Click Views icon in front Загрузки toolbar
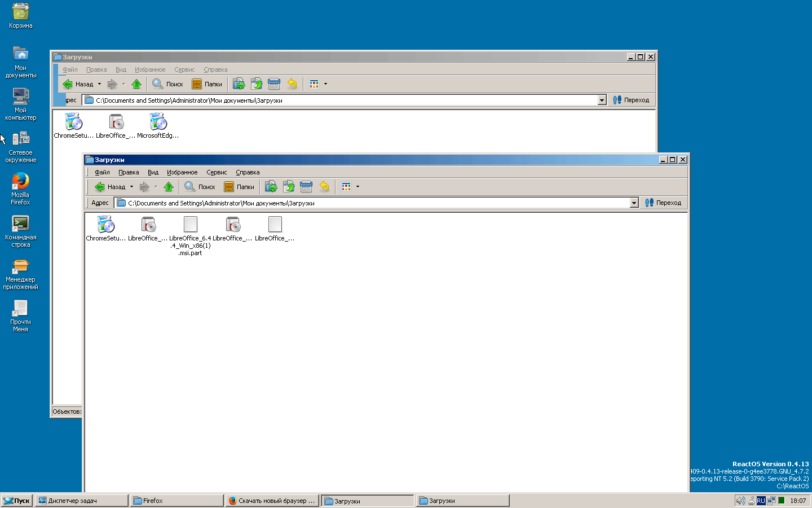 (x=346, y=187)
